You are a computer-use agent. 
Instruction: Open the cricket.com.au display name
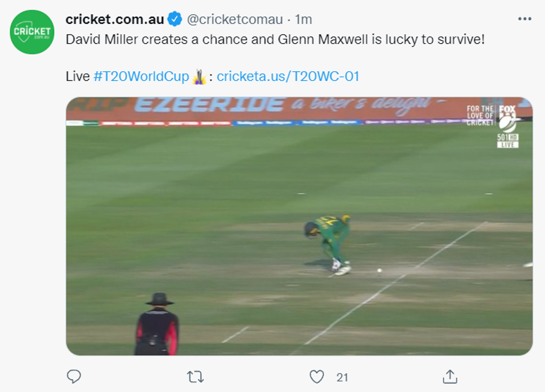[x=115, y=20]
